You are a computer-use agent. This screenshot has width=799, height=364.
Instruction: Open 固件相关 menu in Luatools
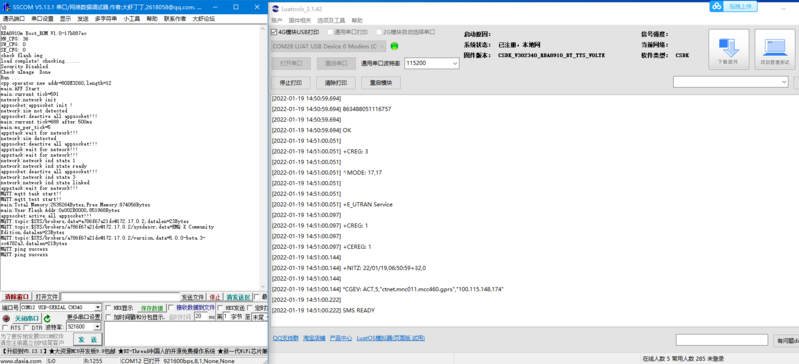pos(300,20)
